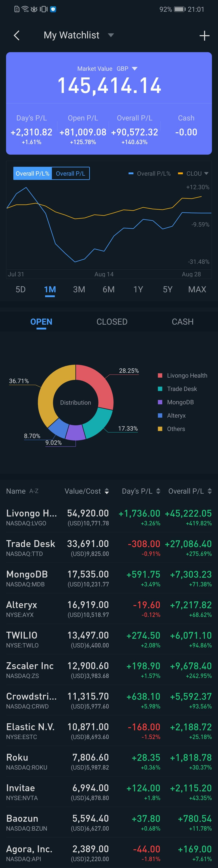This screenshot has height=868, width=218.
Task: Open the Trade Desk NASDAQ:TTD row
Action: pos(109,548)
